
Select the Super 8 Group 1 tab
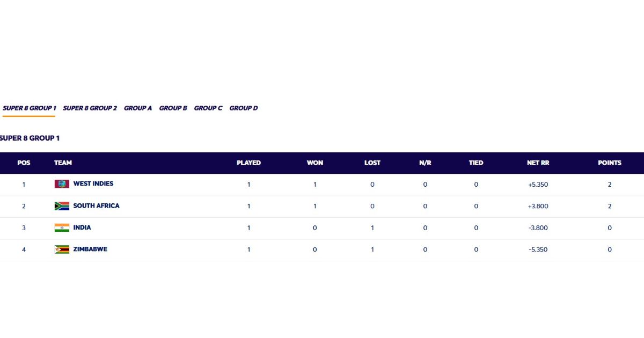coord(29,108)
